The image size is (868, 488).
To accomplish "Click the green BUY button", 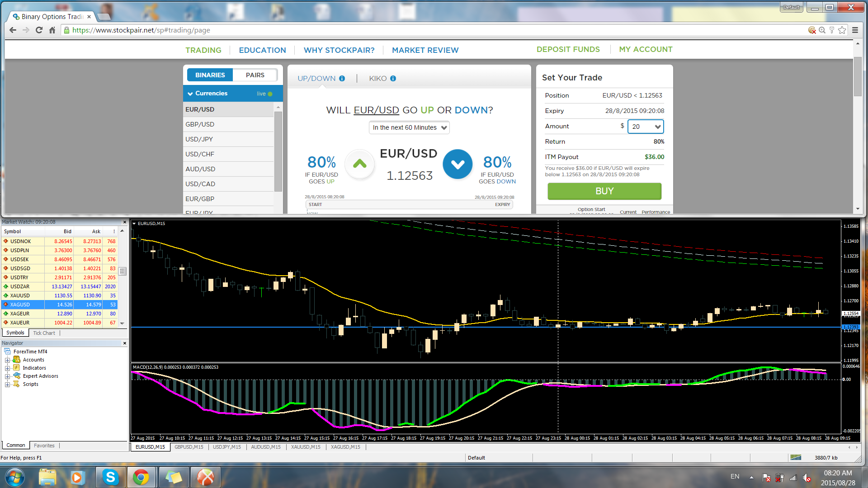I will (x=604, y=191).
